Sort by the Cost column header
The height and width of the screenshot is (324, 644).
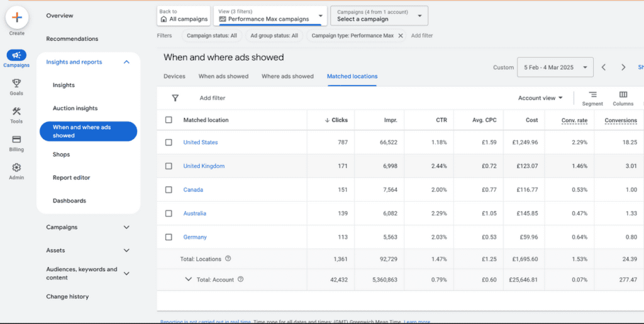532,120
